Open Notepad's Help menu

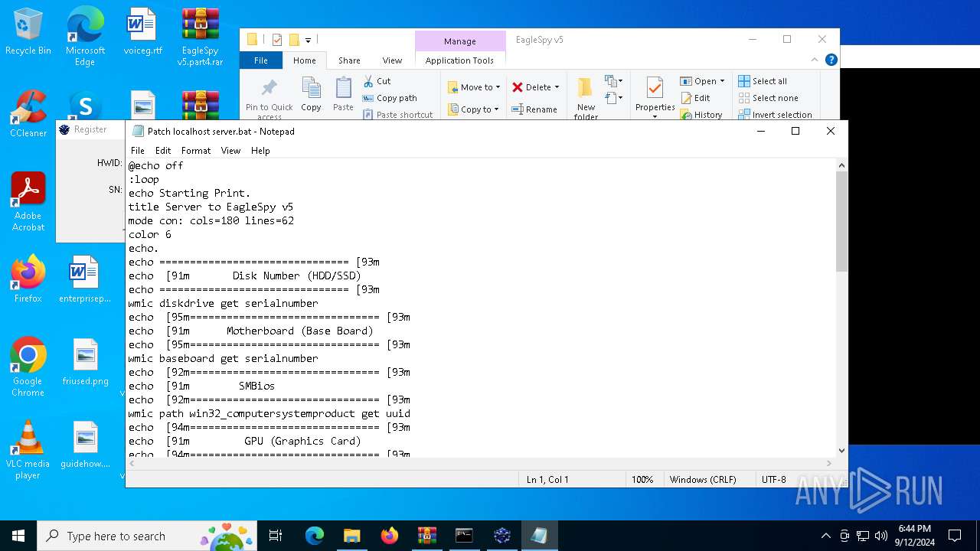click(x=260, y=151)
